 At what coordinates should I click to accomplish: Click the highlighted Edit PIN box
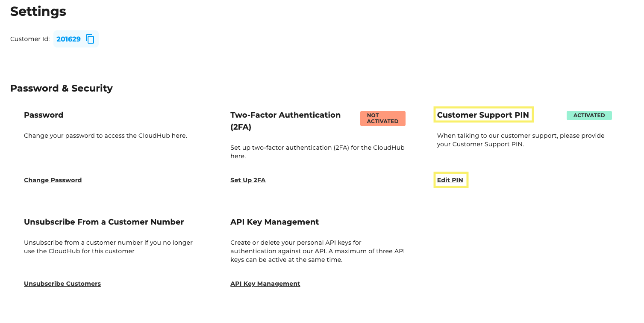pos(450,180)
